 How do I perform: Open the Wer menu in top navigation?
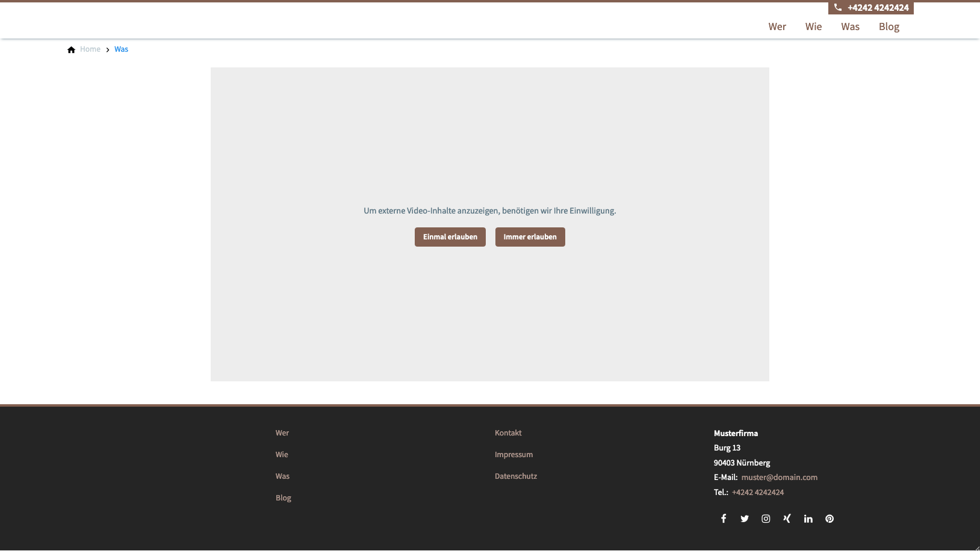777,26
